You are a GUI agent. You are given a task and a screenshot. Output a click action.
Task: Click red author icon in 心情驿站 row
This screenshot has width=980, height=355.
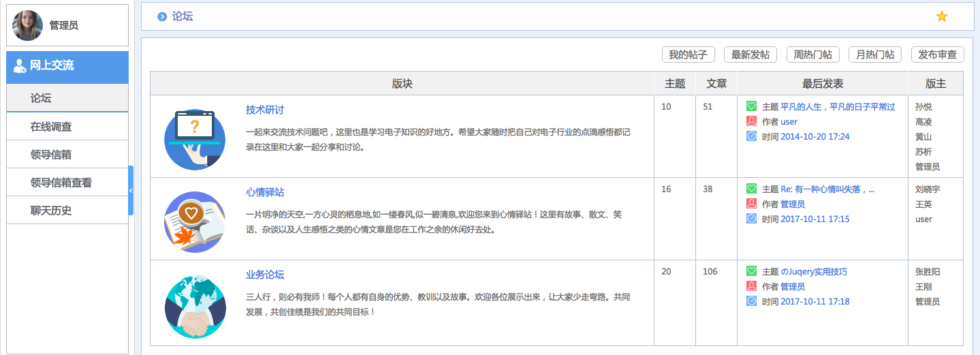pyautogui.click(x=751, y=204)
